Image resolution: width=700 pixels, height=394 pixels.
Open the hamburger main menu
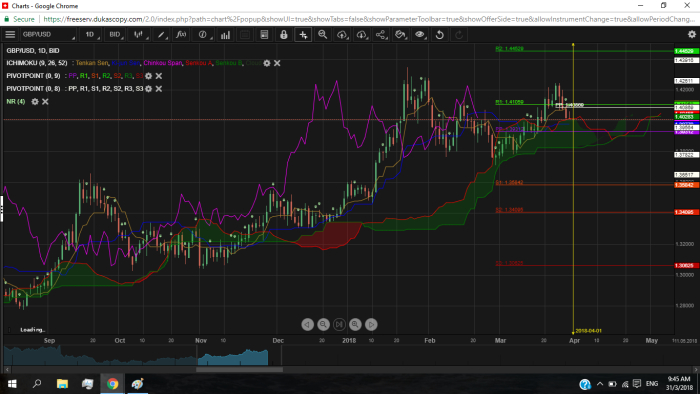click(10, 34)
